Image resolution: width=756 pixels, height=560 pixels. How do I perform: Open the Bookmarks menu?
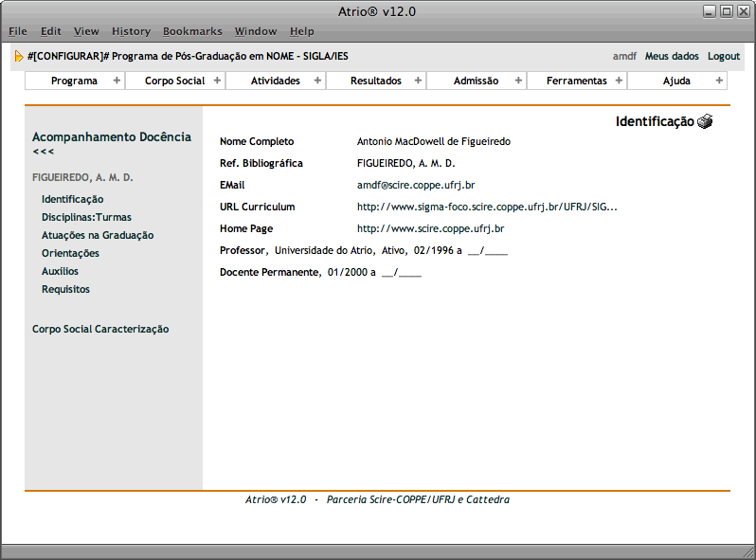(192, 31)
